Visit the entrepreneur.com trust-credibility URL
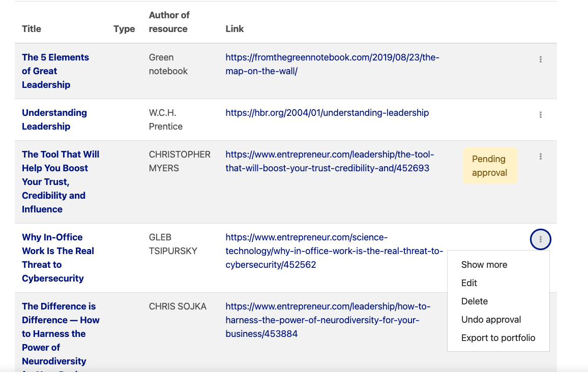 pos(330,161)
